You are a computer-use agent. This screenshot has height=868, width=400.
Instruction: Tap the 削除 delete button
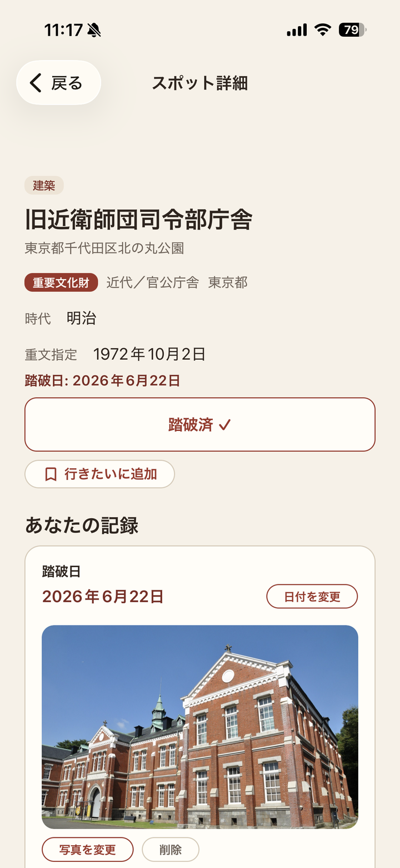click(171, 850)
